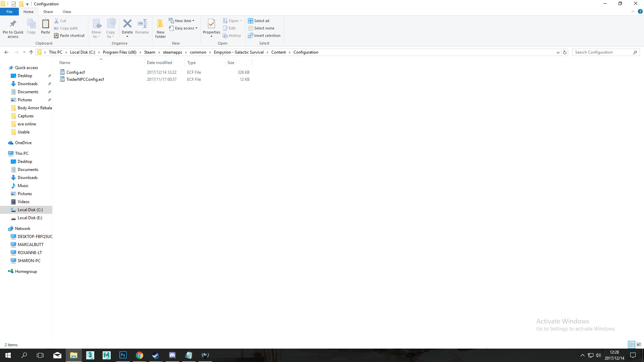Click the History command
This screenshot has width=644, height=362.
(232, 36)
